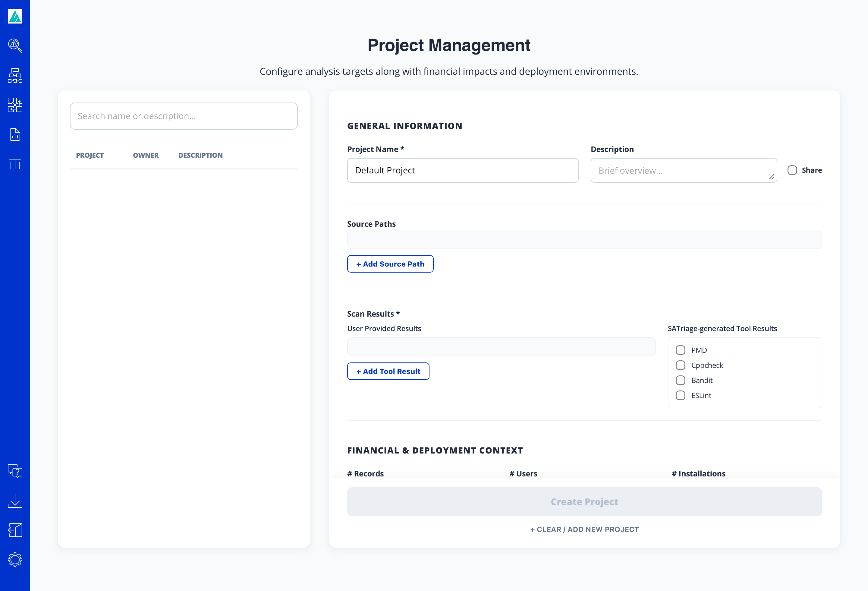Open the project management grid icon

(15, 105)
